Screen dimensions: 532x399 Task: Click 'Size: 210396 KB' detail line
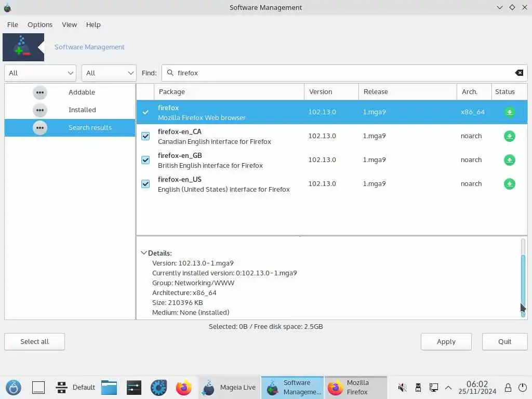click(178, 303)
